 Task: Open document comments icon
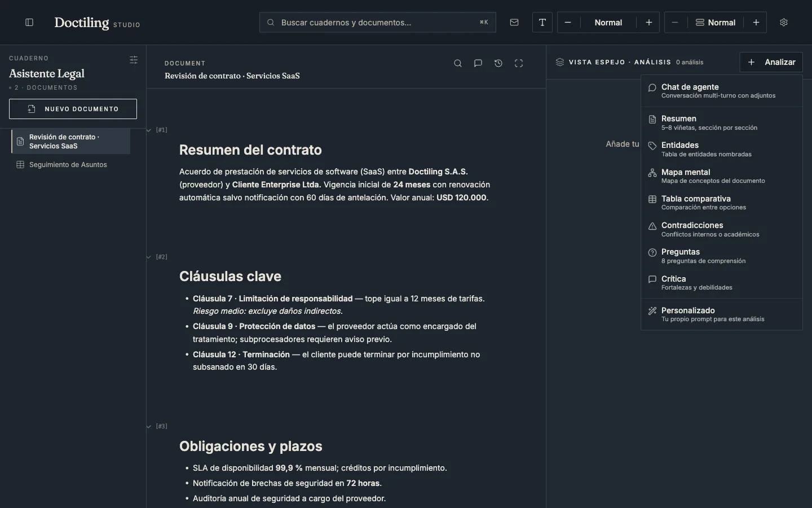pyautogui.click(x=478, y=63)
